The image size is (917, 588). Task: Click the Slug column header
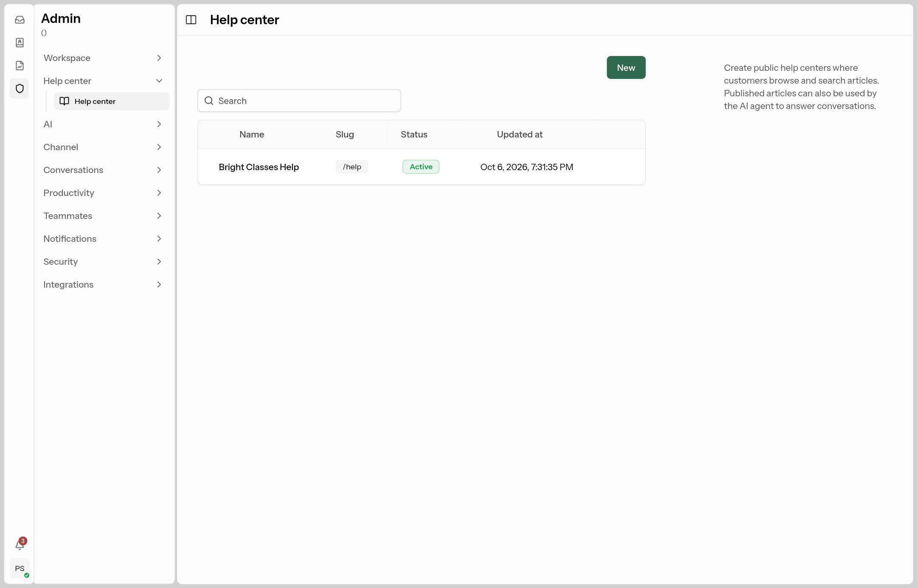coord(345,134)
